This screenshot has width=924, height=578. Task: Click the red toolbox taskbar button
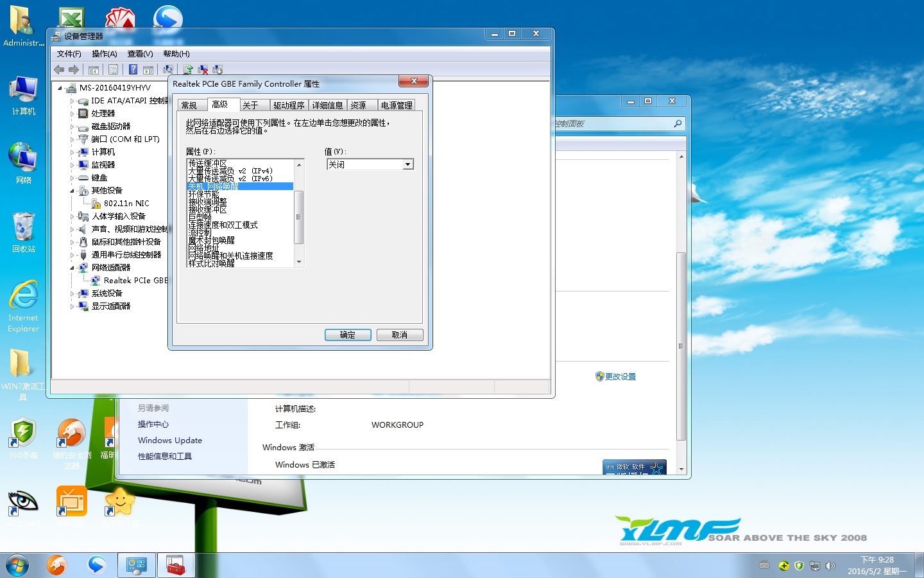[175, 565]
